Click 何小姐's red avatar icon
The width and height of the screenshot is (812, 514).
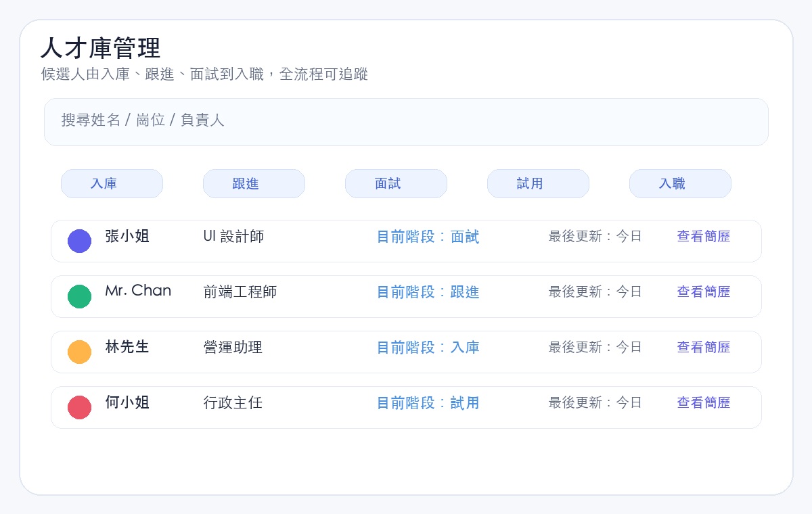79,407
